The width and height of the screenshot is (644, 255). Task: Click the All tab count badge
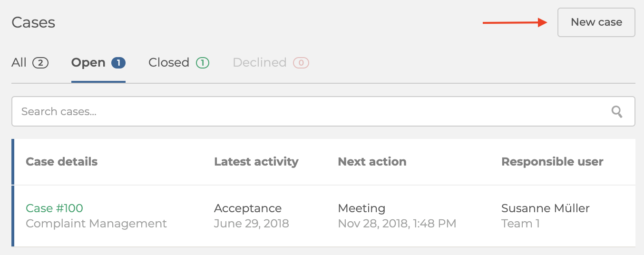[x=40, y=63]
